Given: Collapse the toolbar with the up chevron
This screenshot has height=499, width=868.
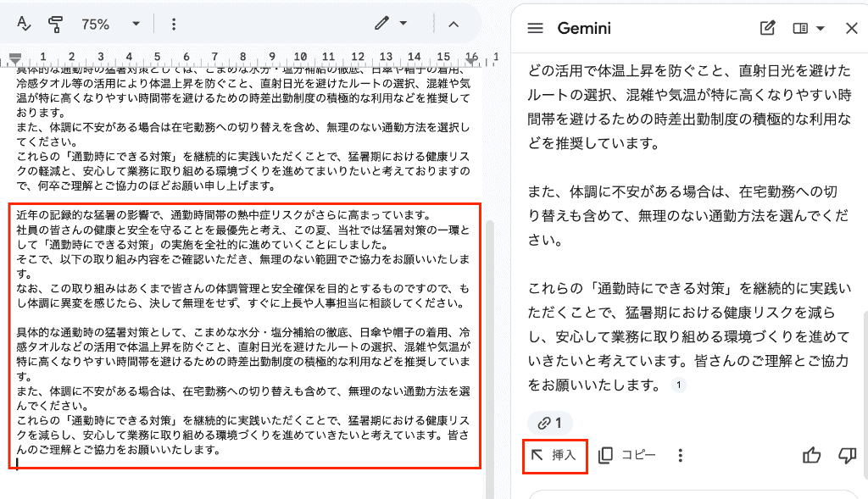Looking at the screenshot, I should [453, 25].
